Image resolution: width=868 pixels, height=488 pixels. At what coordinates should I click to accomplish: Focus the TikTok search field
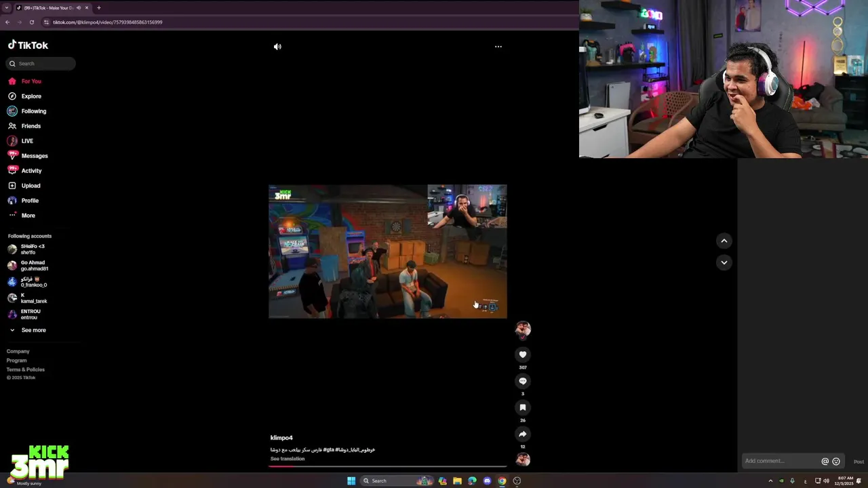click(41, 64)
